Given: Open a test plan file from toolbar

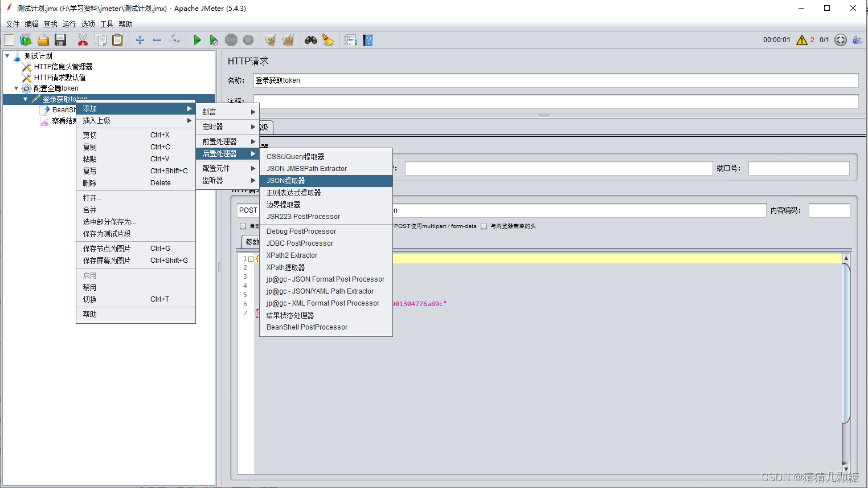Looking at the screenshot, I should coord(43,40).
